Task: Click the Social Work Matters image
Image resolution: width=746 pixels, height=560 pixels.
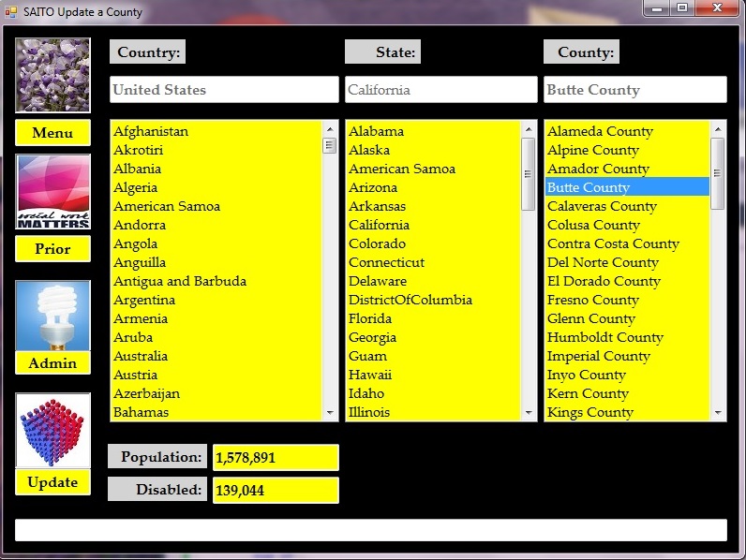Action: click(x=52, y=192)
